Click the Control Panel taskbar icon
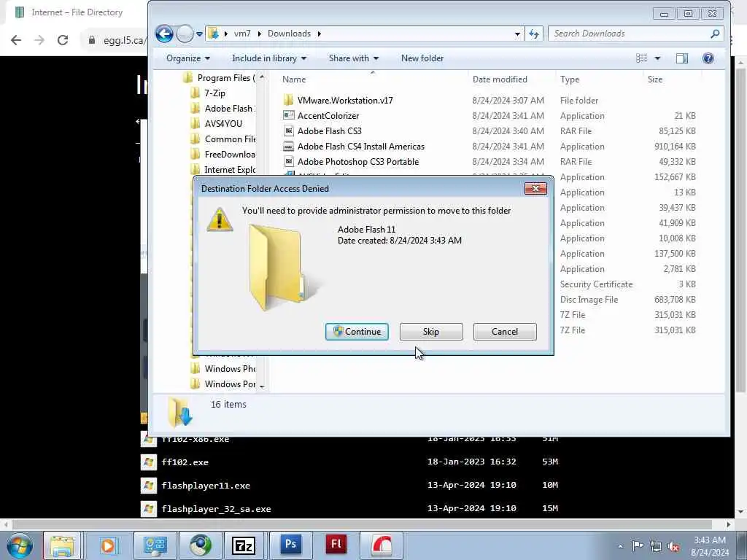The height and width of the screenshot is (560, 747). point(155,545)
